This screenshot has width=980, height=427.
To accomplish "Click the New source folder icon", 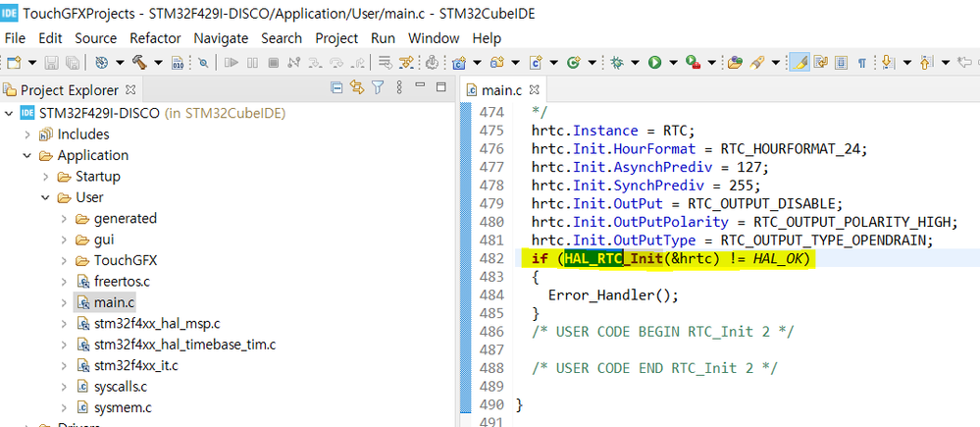I will click(x=497, y=63).
